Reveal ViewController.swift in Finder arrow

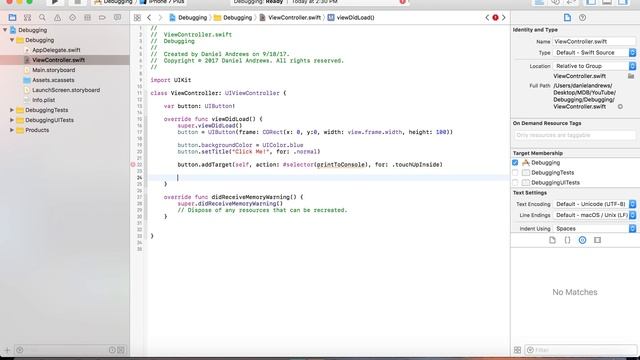[620, 107]
